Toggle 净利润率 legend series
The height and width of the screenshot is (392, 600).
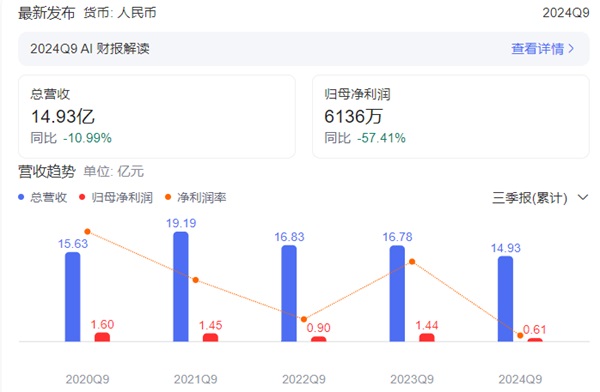(x=196, y=198)
